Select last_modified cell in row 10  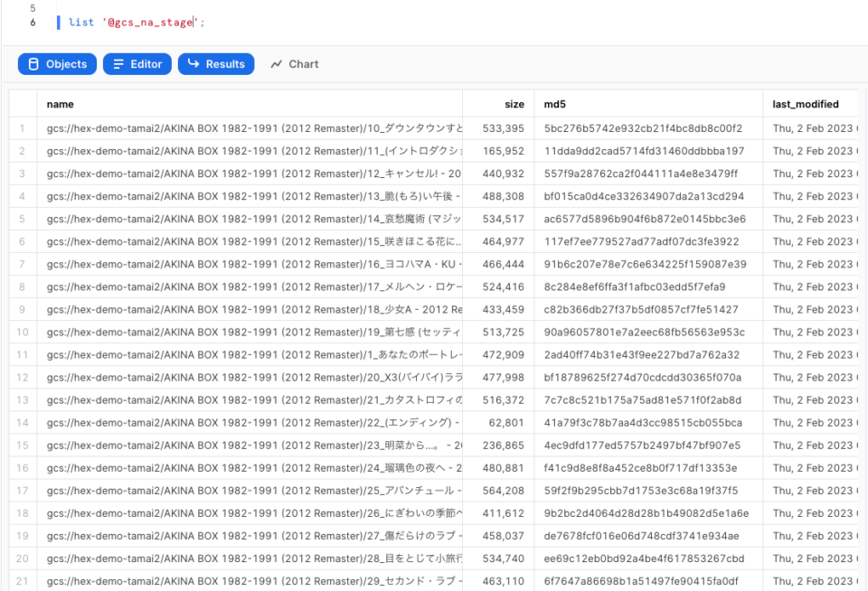(x=811, y=333)
